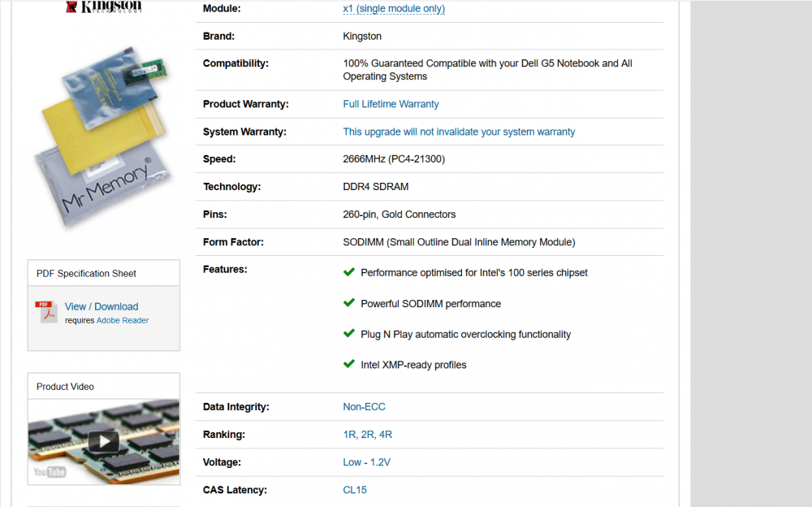Click the checkmark next to Intel XMP-ready profiles

point(349,365)
